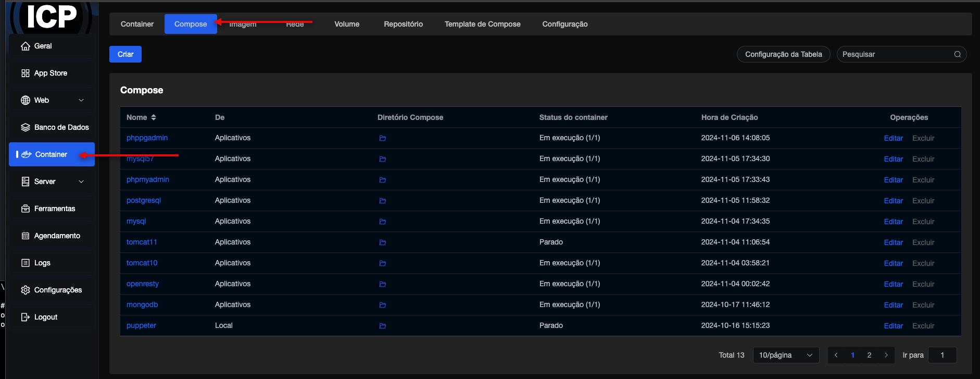The width and height of the screenshot is (980, 379).
Task: Switch to the Volume tab
Action: [x=347, y=24]
